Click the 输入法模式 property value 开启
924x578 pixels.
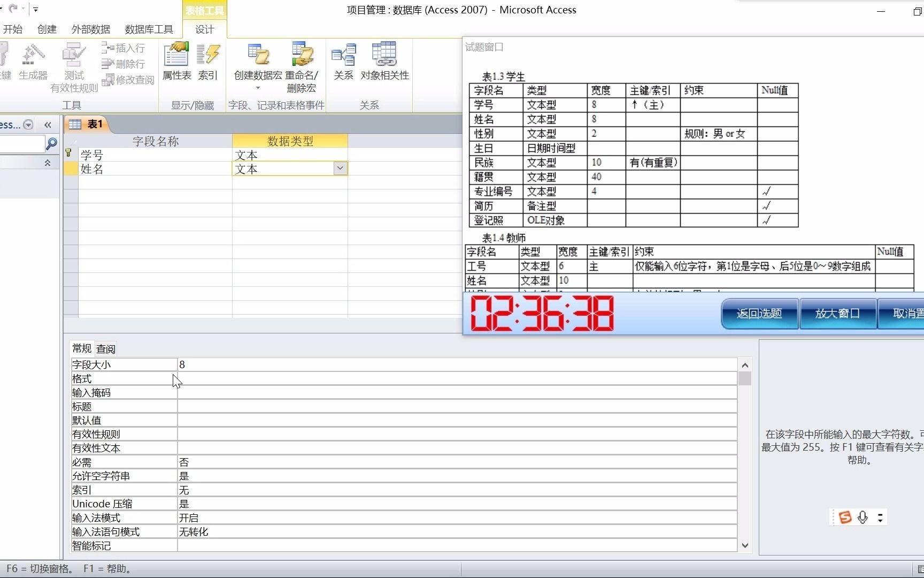pyautogui.click(x=457, y=518)
